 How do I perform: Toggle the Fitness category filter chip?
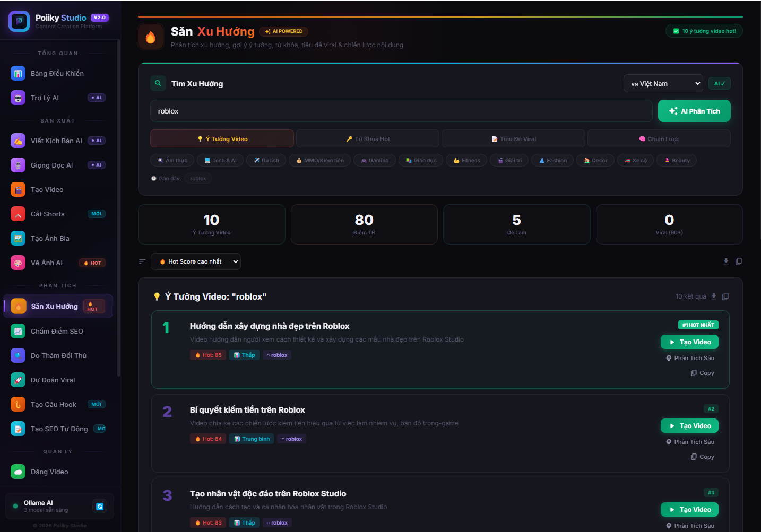pos(466,161)
